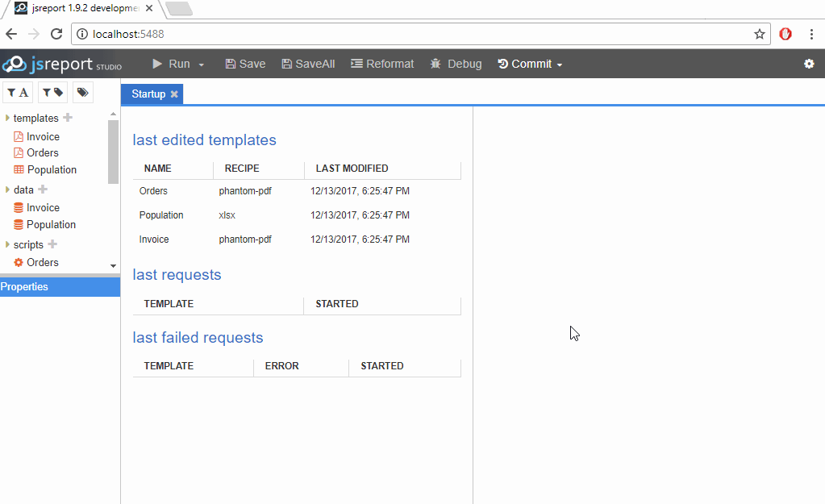Open the Orders script with the gear icon

(17, 262)
